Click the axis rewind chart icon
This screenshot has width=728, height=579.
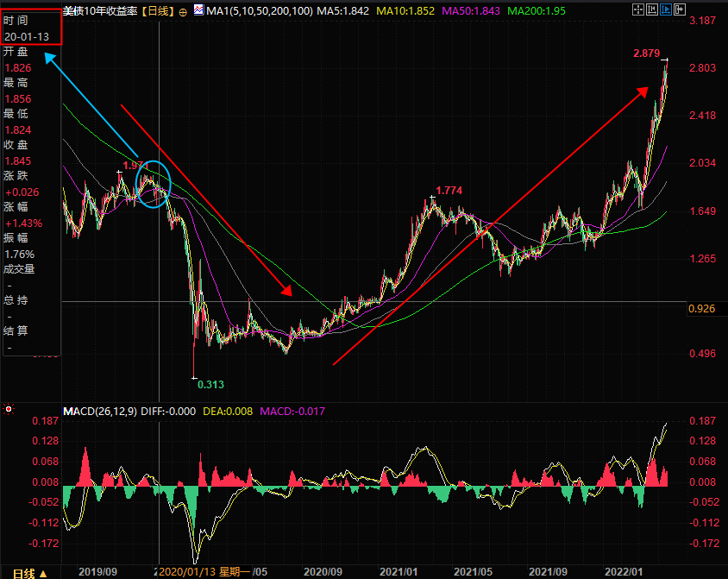[x=652, y=9]
